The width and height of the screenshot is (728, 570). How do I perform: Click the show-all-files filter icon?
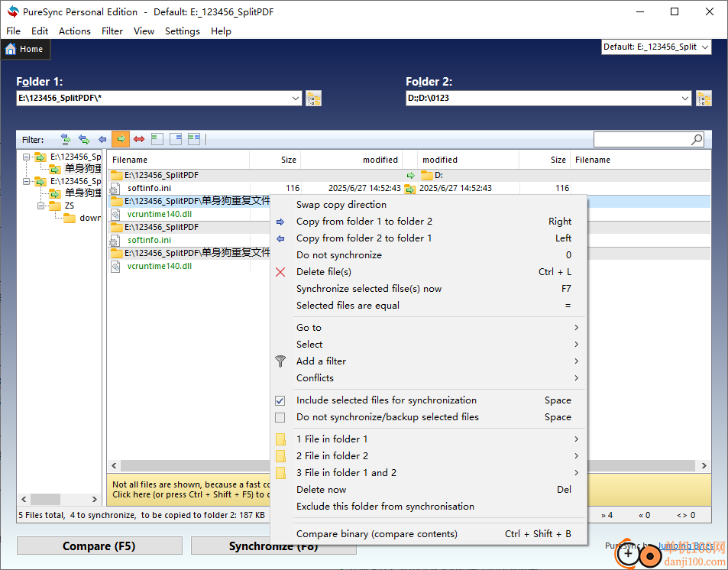click(x=66, y=139)
